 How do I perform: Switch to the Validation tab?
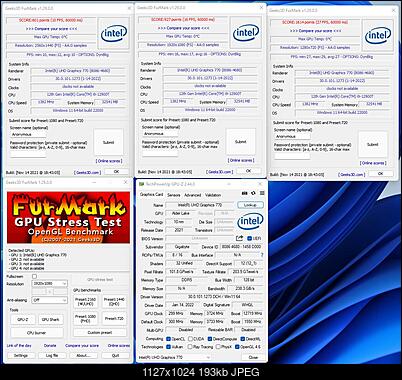pyautogui.click(x=213, y=195)
